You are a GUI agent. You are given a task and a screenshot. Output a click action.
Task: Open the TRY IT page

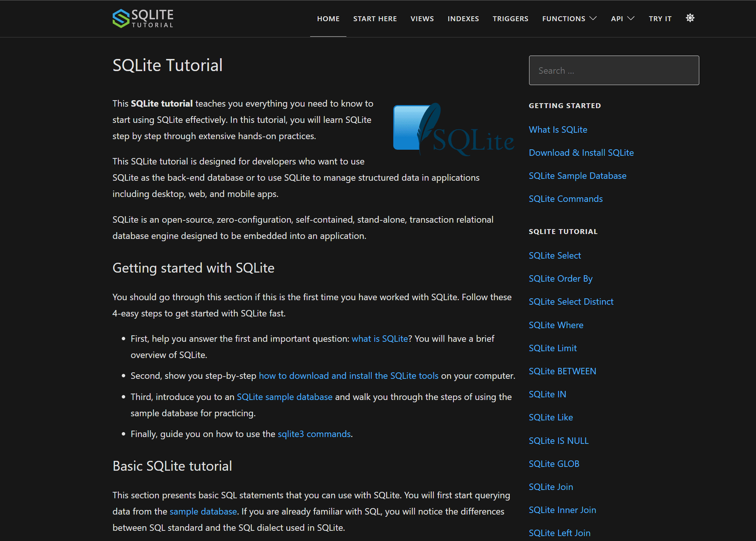coord(660,18)
